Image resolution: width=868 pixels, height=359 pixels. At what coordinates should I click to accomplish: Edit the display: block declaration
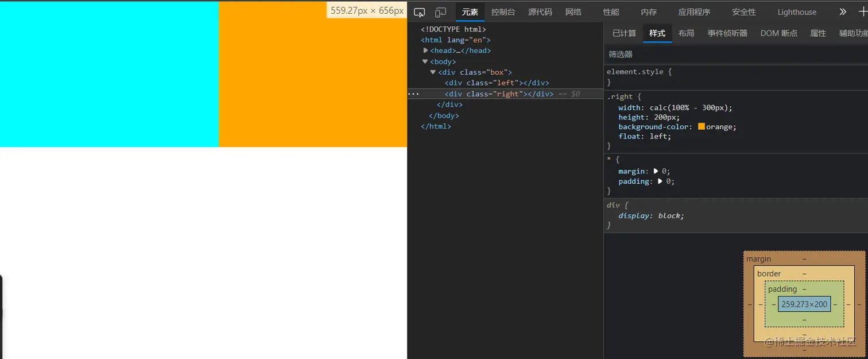click(652, 216)
